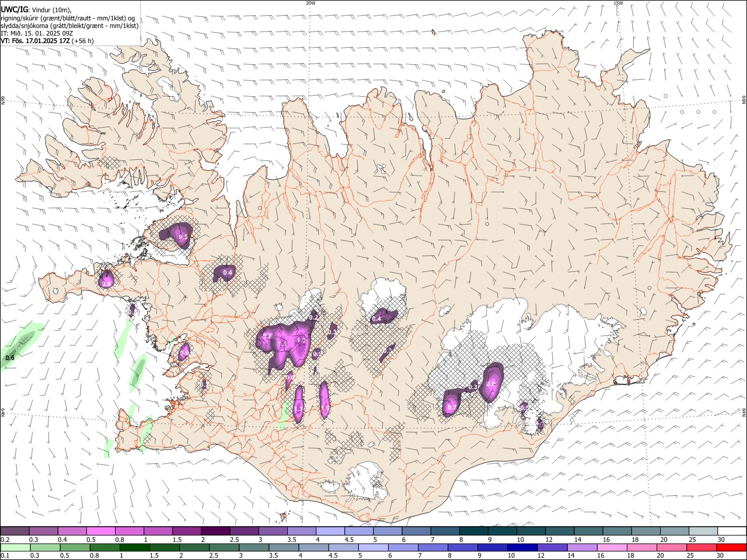Screen dimensions: 747x560
Task: Click the UWC/IG title text
Action: click(x=13, y=9)
